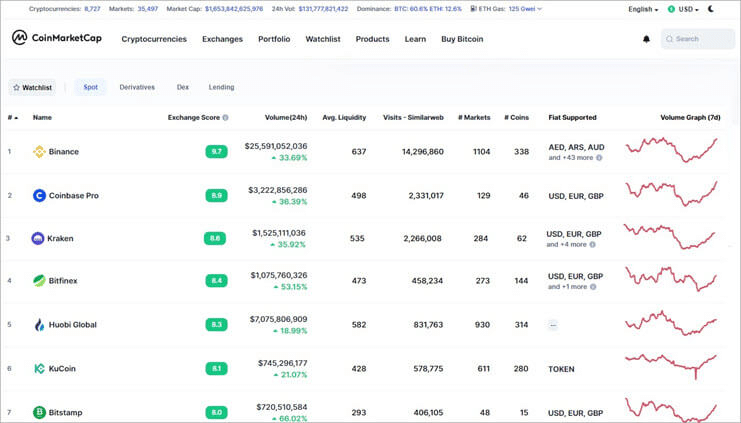Click the Coinbase Pro logo icon
This screenshot has height=423, width=741.
click(x=39, y=195)
